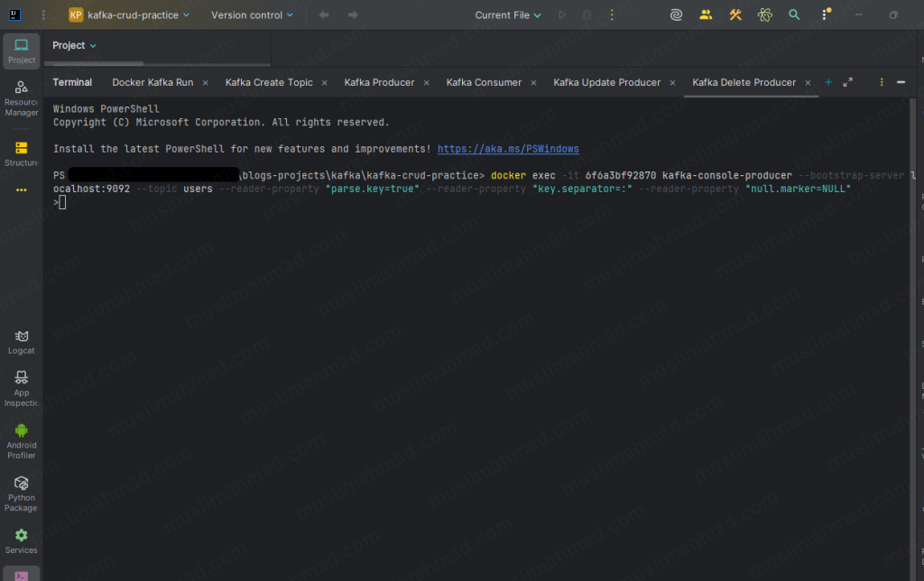
Task: Open Python Packages tool window
Action: [x=22, y=493]
